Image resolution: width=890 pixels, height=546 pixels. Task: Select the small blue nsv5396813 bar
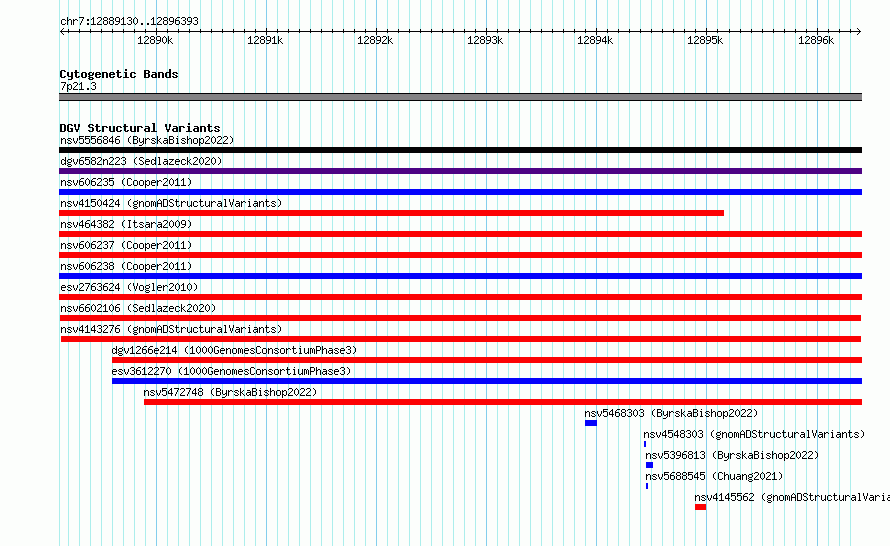649,465
